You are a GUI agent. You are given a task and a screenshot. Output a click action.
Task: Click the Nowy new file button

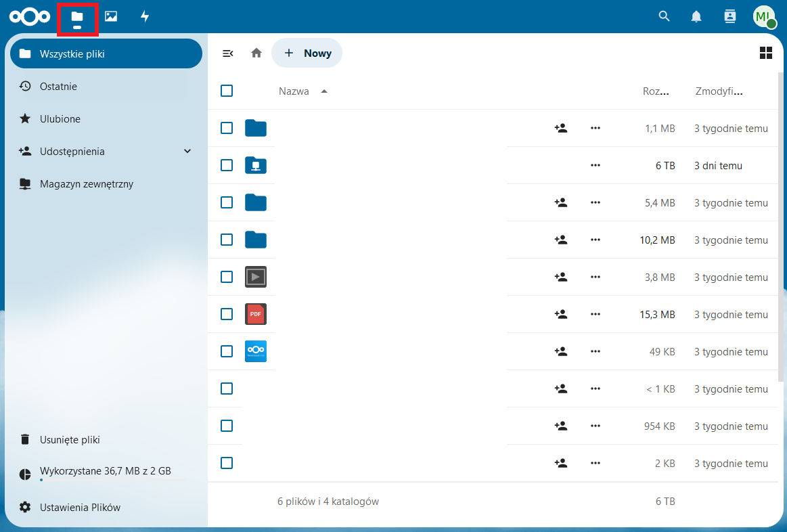click(x=307, y=53)
